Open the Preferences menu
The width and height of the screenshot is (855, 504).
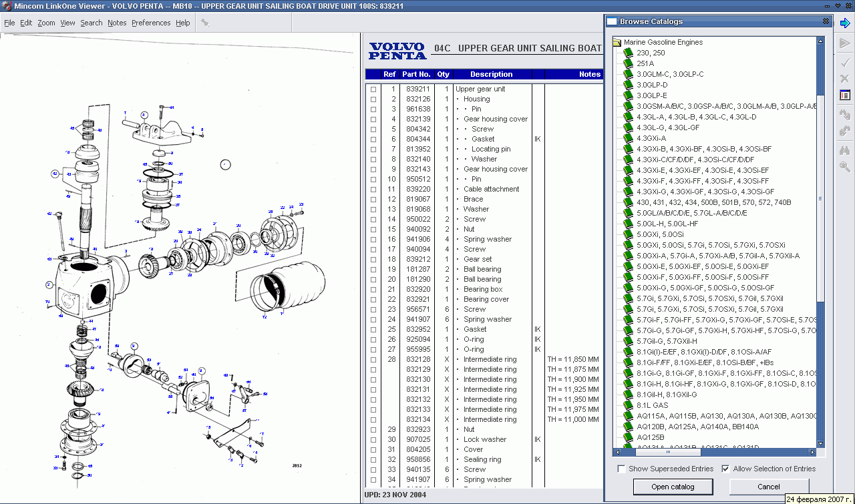click(151, 23)
